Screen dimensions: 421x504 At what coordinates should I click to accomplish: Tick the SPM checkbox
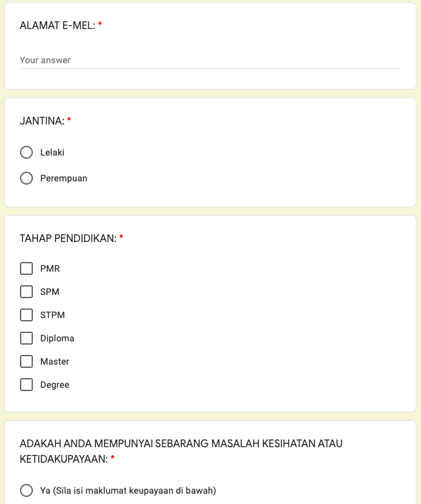(x=26, y=292)
